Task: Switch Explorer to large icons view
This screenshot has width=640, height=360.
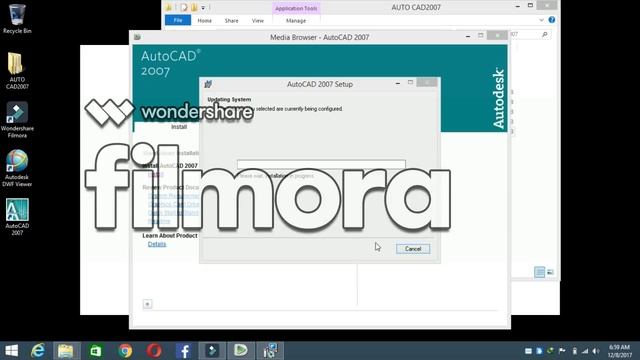Action: [x=550, y=272]
